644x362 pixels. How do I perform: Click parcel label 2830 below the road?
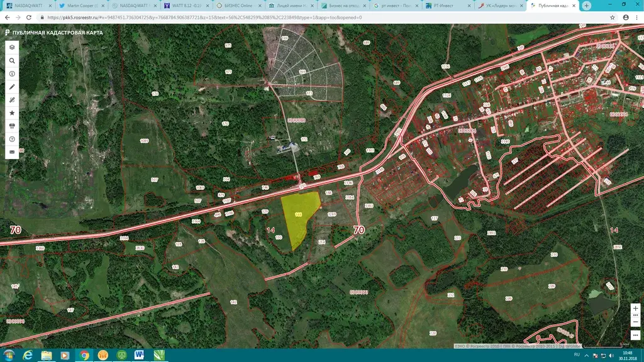click(140, 248)
